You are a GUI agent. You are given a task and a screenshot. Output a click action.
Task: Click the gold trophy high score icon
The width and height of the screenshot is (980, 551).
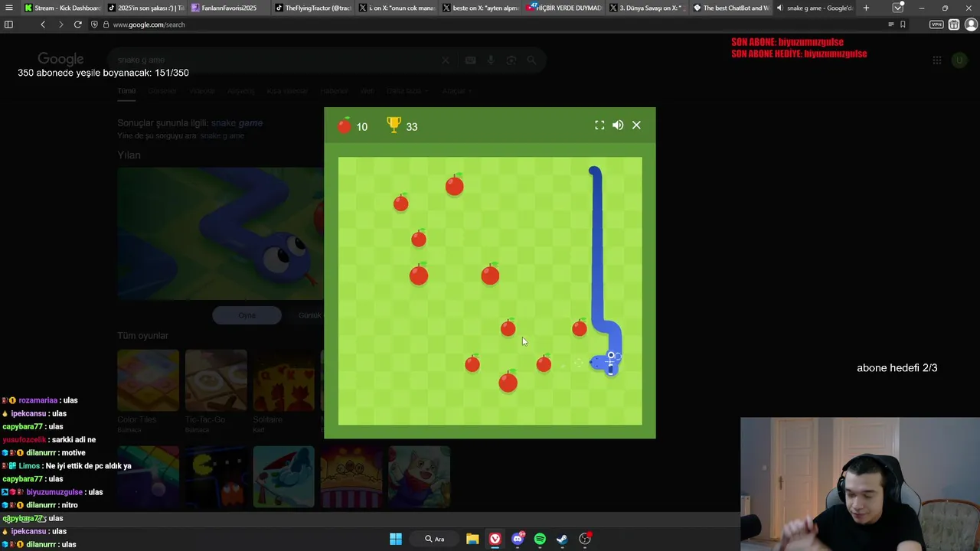(394, 125)
